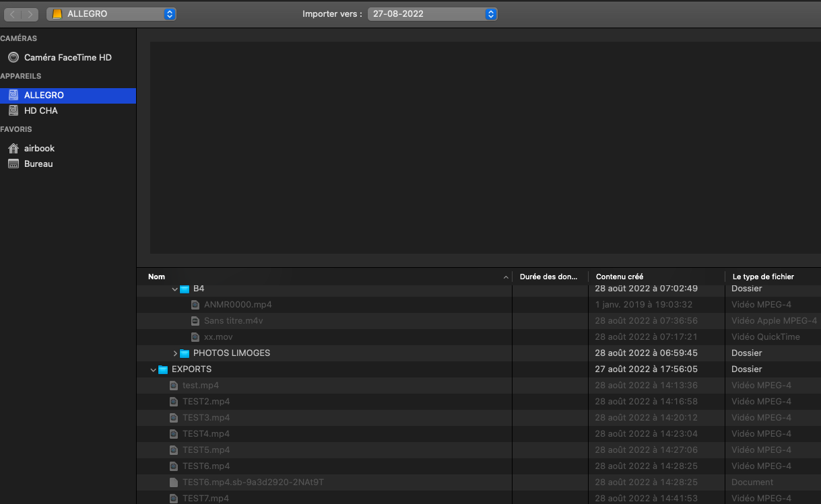This screenshot has height=504, width=821.
Task: Collapse the EXPORTS folder
Action: click(154, 369)
